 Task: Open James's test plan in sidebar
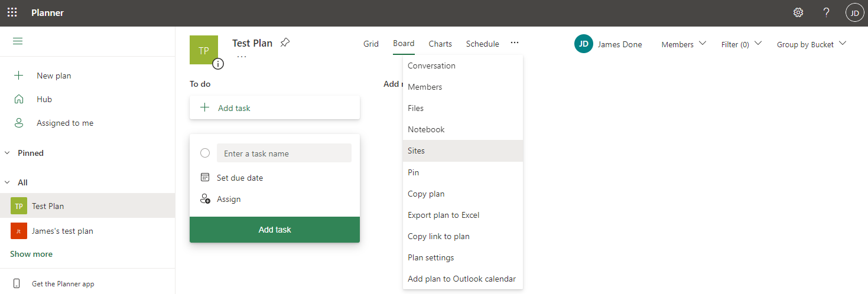pos(63,231)
